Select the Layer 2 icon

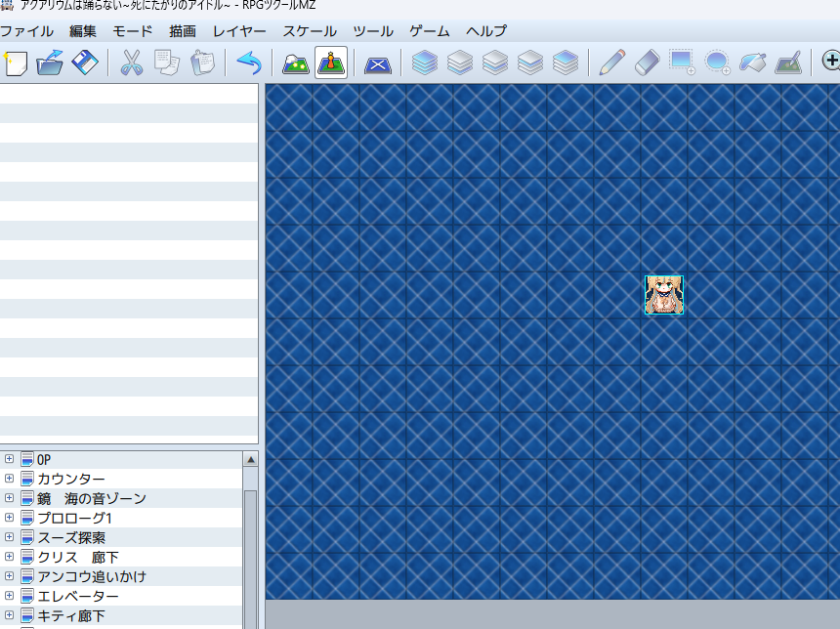click(x=495, y=63)
